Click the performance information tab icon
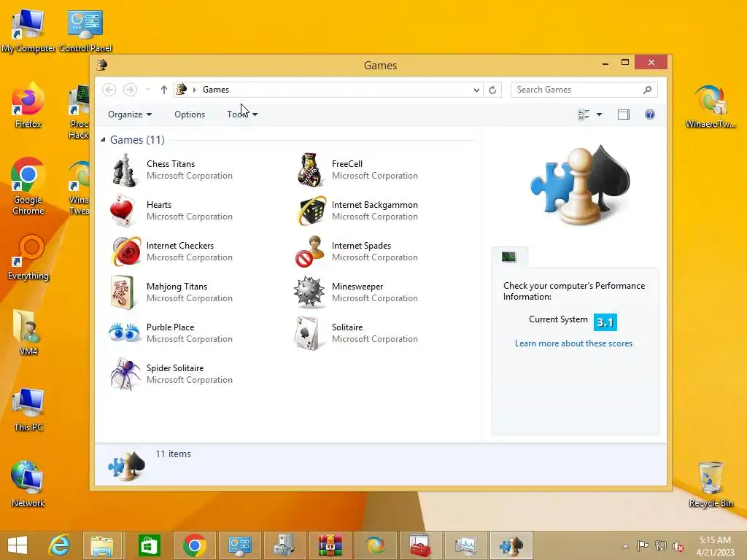 [509, 257]
